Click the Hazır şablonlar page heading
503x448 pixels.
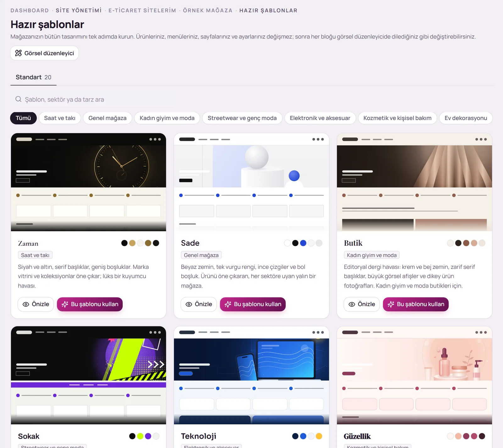(x=47, y=25)
